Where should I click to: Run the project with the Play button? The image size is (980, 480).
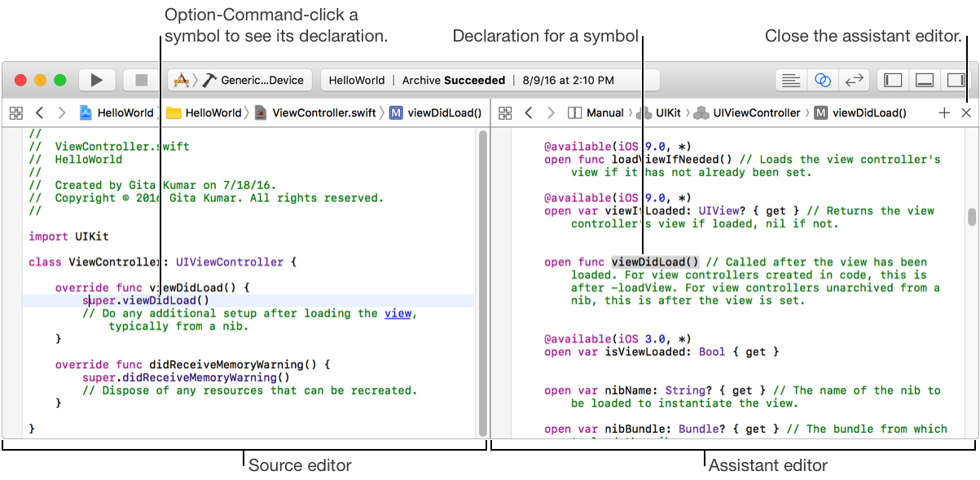pos(96,80)
